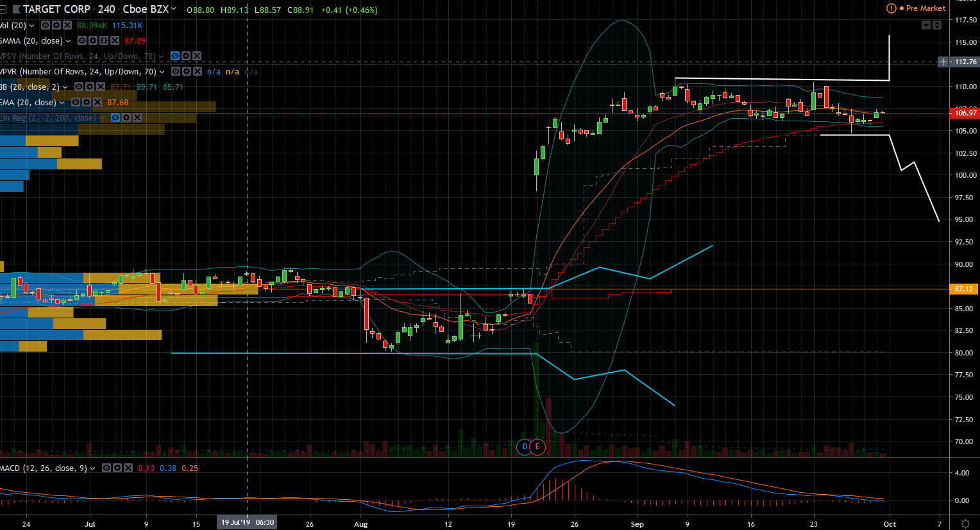Viewport: 980px width, 530px height.
Task: Click the pane move-down arrow icon
Action: (x=926, y=25)
